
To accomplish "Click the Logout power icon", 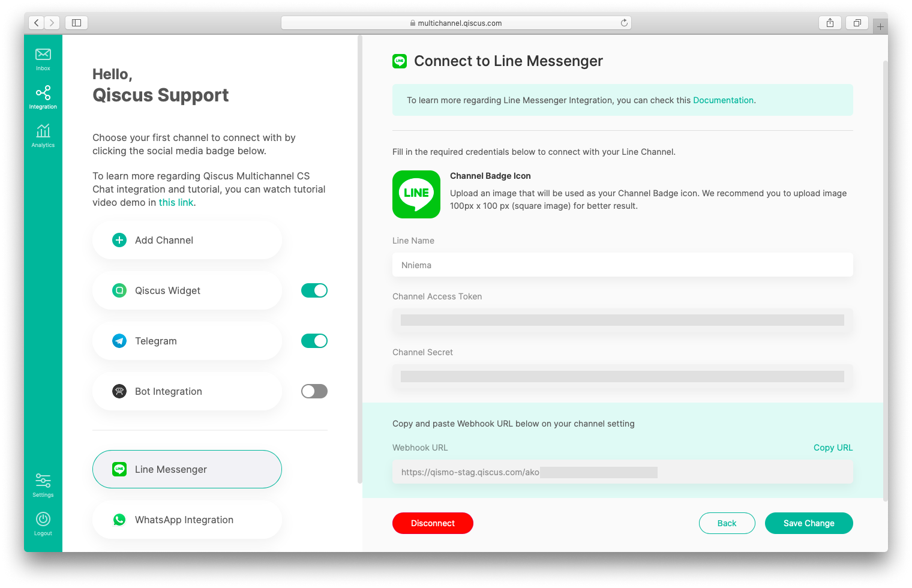I will (43, 519).
